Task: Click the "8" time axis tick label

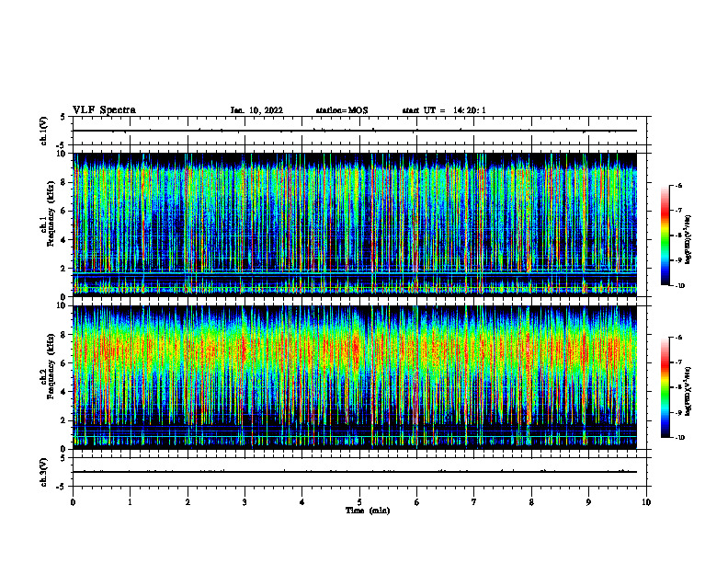Action: pyautogui.click(x=531, y=502)
